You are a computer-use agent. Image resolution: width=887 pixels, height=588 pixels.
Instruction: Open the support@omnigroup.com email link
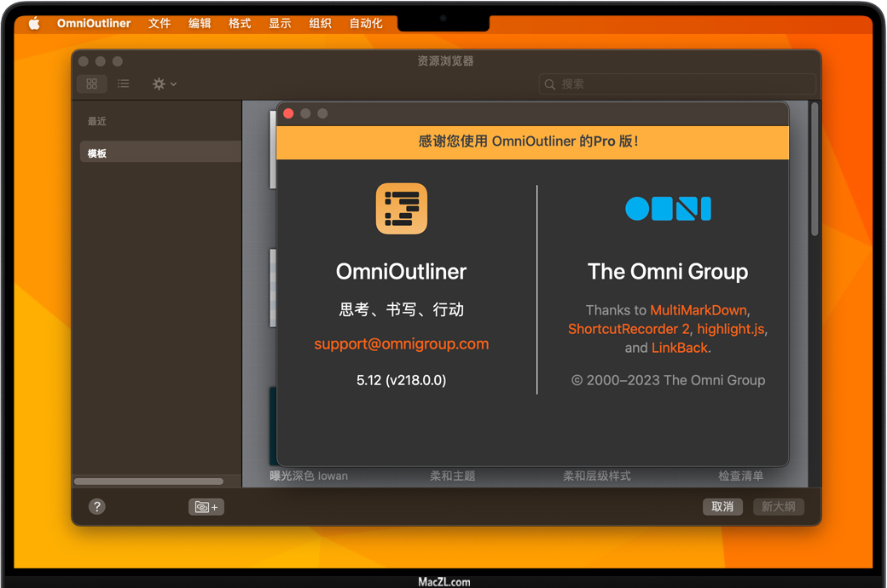[x=401, y=344]
